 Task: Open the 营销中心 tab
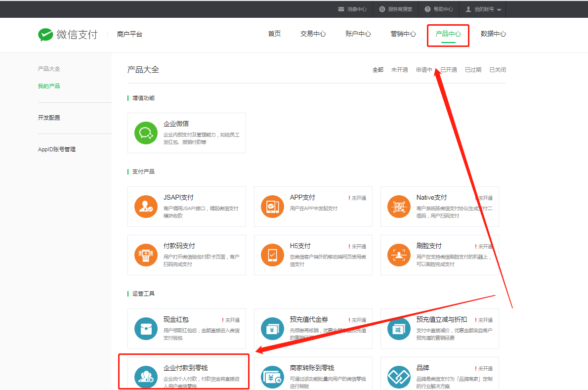[x=403, y=34]
